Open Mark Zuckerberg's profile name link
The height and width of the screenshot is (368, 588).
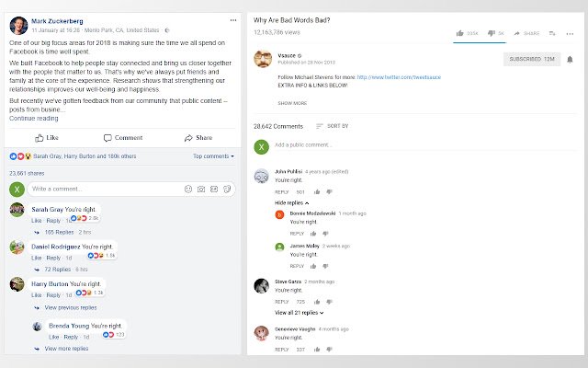click(57, 21)
